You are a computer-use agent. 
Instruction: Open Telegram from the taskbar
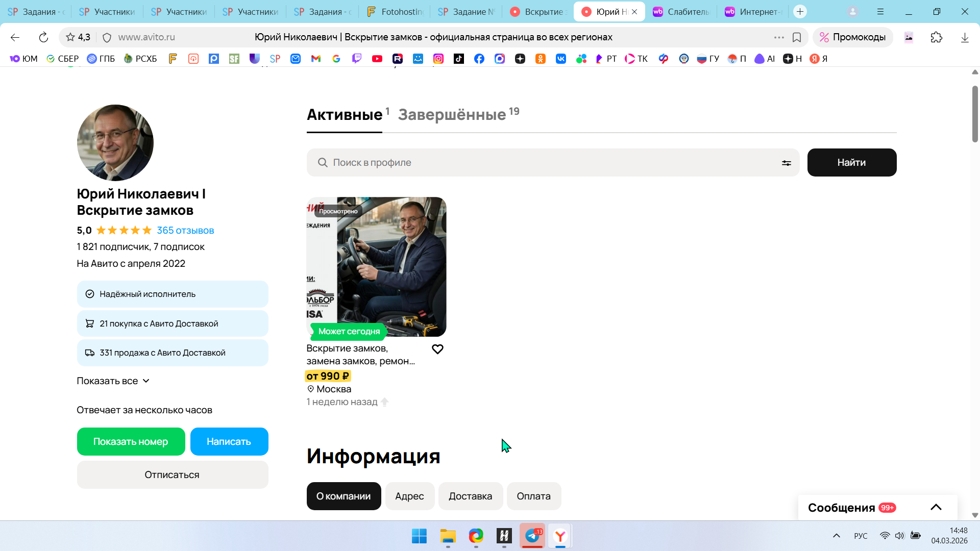pyautogui.click(x=532, y=536)
